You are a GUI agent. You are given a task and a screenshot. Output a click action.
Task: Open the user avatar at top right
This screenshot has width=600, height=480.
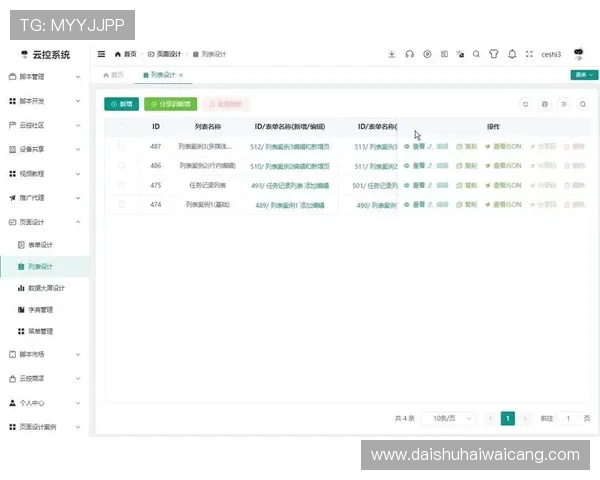(x=579, y=54)
